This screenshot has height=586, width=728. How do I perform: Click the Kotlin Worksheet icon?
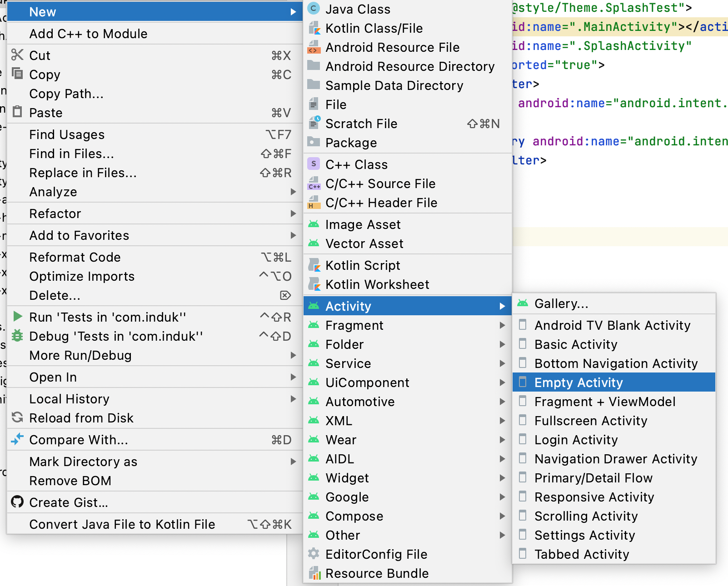pos(314,284)
